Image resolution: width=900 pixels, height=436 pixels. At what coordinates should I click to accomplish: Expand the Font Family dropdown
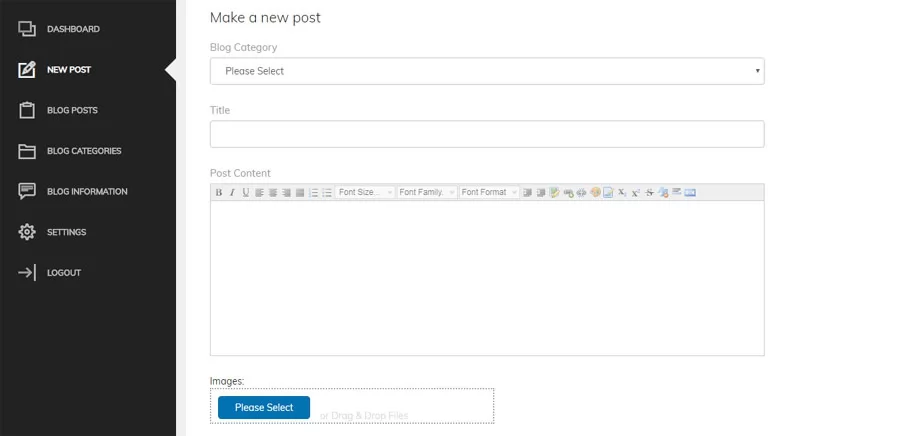427,192
